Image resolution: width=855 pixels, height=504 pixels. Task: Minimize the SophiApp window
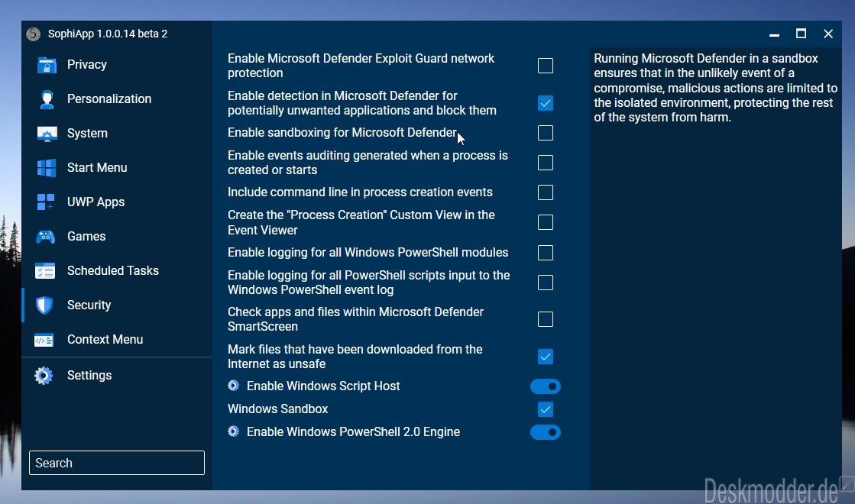coord(774,34)
